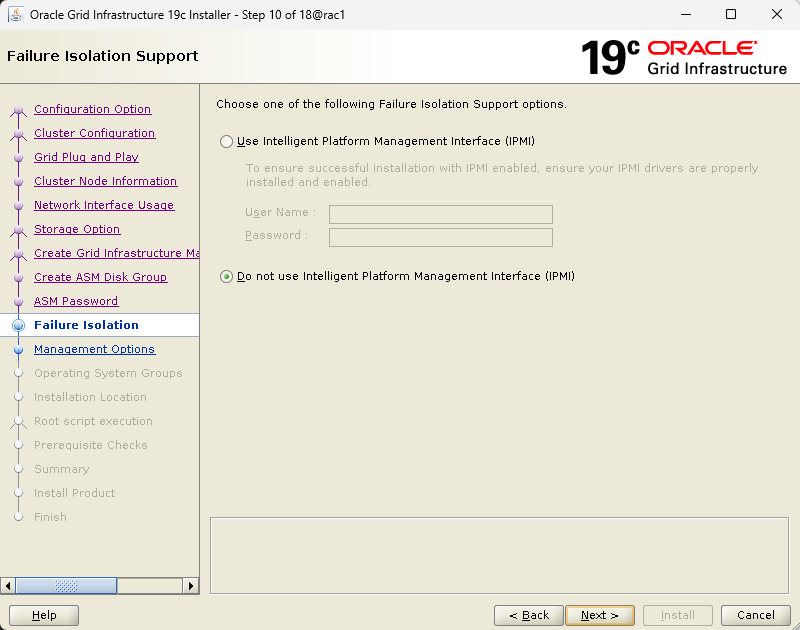Click the Help button

point(44,615)
